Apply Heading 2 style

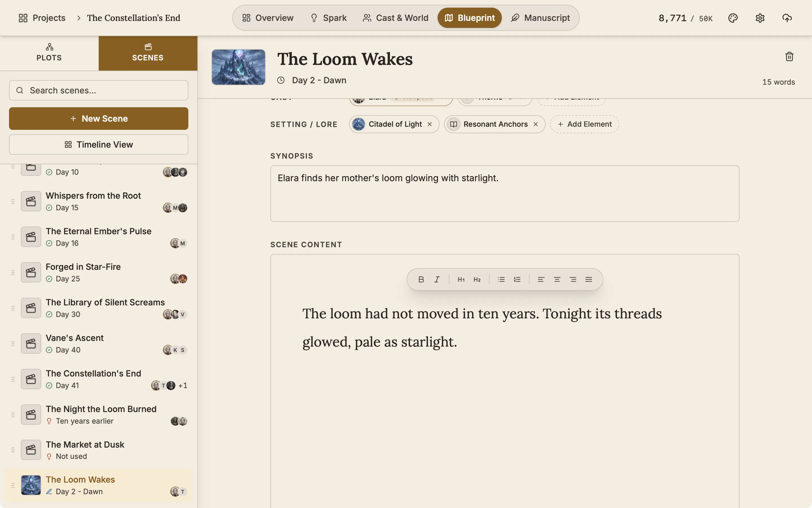(x=477, y=279)
